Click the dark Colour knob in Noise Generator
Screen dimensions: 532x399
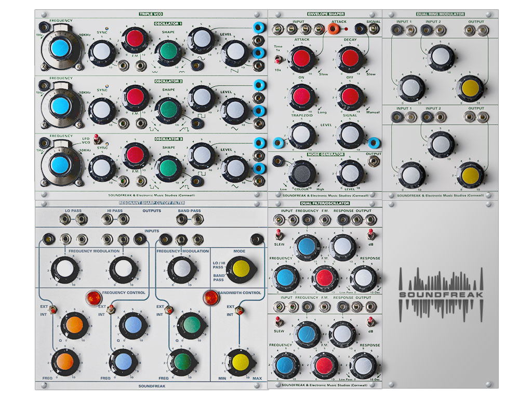[302, 173]
